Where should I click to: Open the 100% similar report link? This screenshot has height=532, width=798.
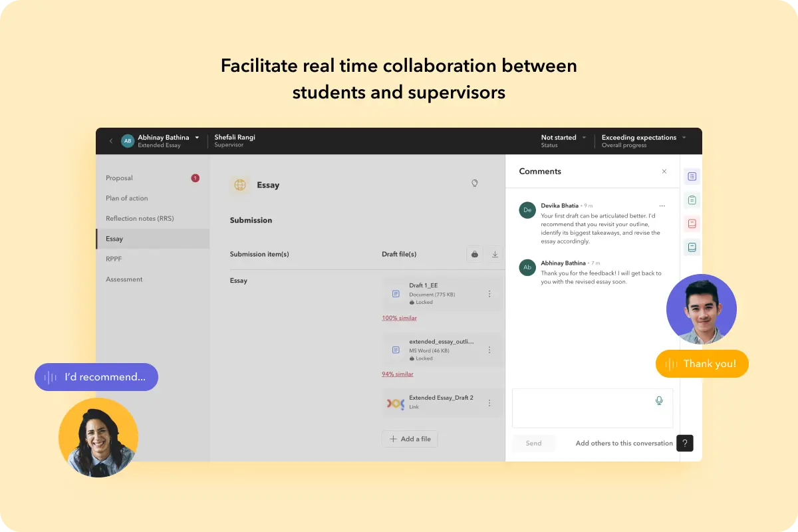tap(399, 318)
